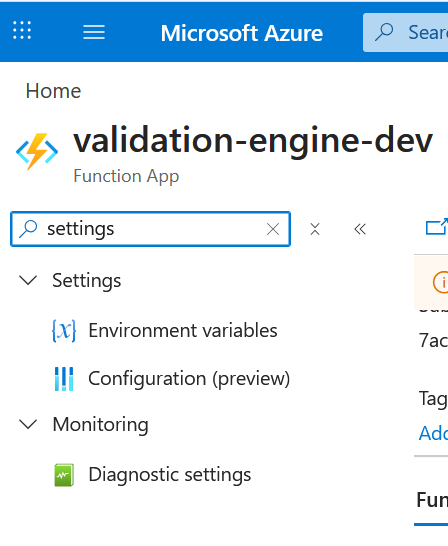The width and height of the screenshot is (448, 546).
Task: Click the toolbar open/browse icon
Action: coord(437,227)
